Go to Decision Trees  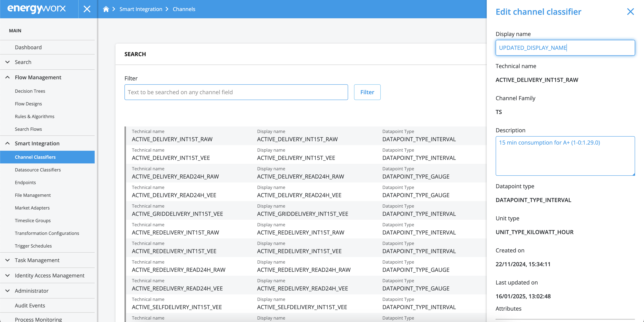tap(30, 91)
